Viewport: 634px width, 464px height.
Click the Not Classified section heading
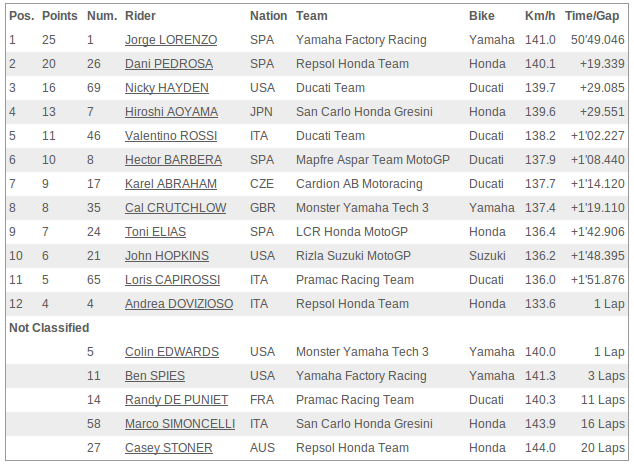(x=49, y=328)
